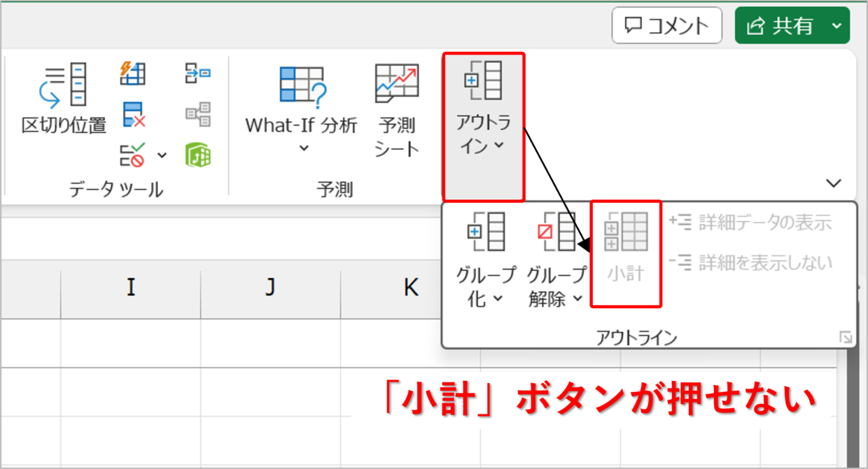Screen dimensions: 868x469
Task: Click 詳細を表示しない
Action: tap(750, 262)
